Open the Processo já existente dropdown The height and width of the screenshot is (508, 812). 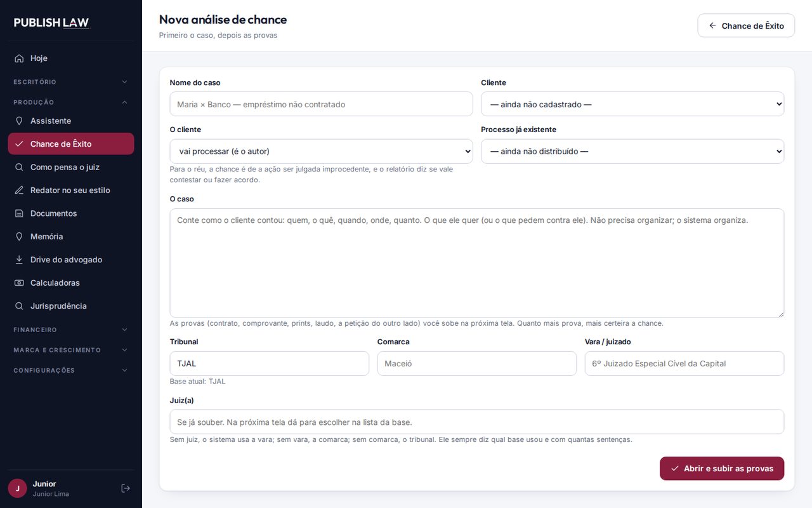click(632, 151)
